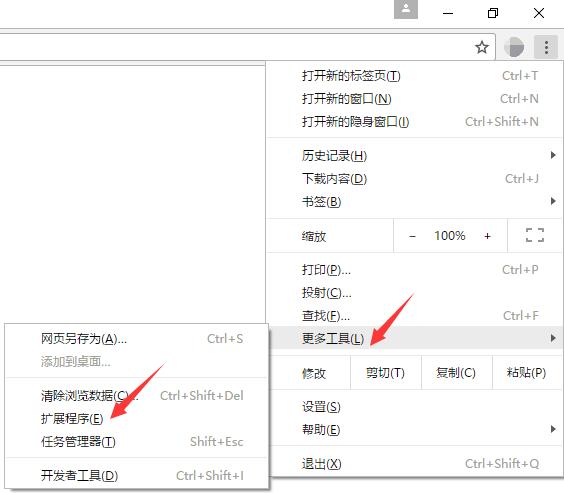
Task: Select 退出(X) to quit Chrome
Action: [x=415, y=464]
